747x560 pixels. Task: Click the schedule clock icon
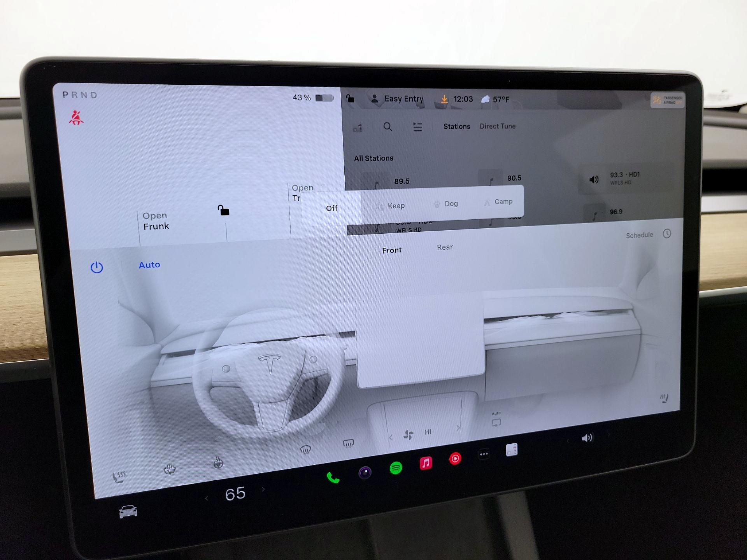tap(667, 234)
